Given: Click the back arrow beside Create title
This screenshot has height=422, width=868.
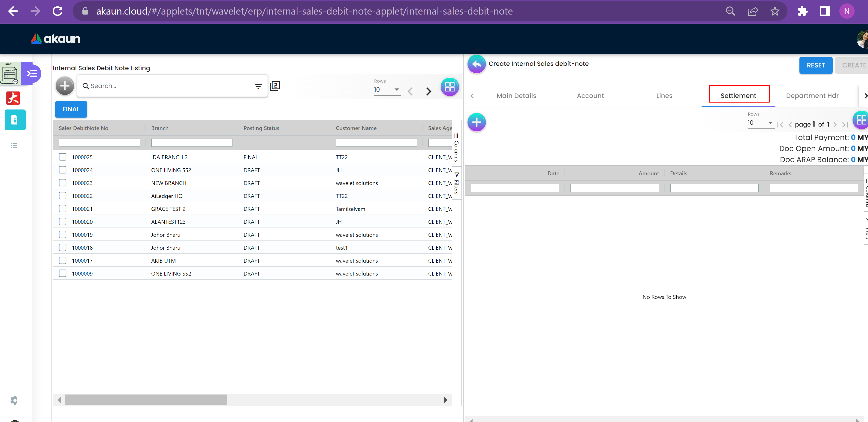Looking at the screenshot, I should tap(476, 64).
